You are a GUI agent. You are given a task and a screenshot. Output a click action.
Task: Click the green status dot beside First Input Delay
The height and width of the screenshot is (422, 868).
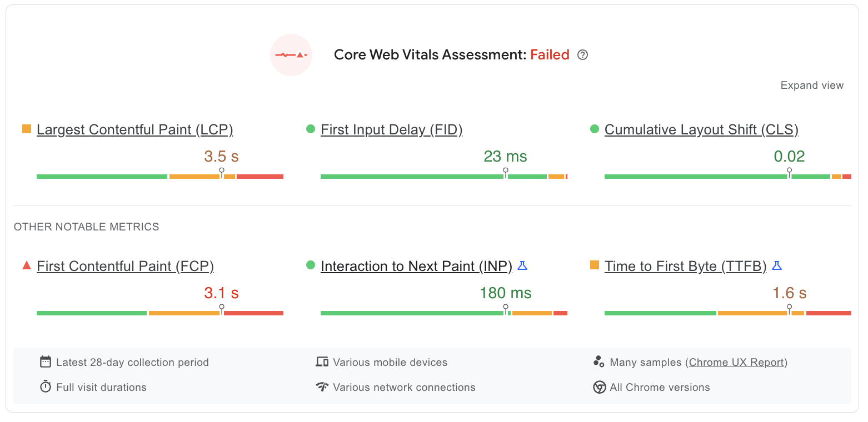coord(311,129)
